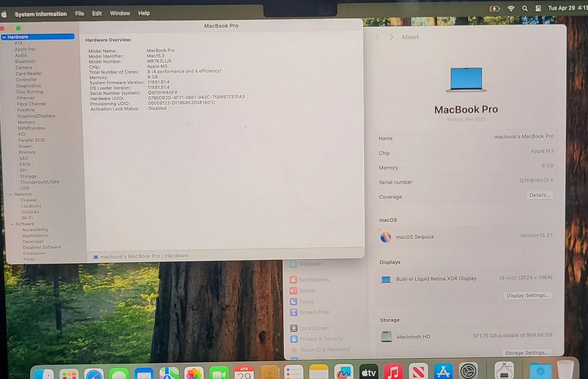Collapse the Network tree section
This screenshot has height=379, width=588.
(x=11, y=194)
